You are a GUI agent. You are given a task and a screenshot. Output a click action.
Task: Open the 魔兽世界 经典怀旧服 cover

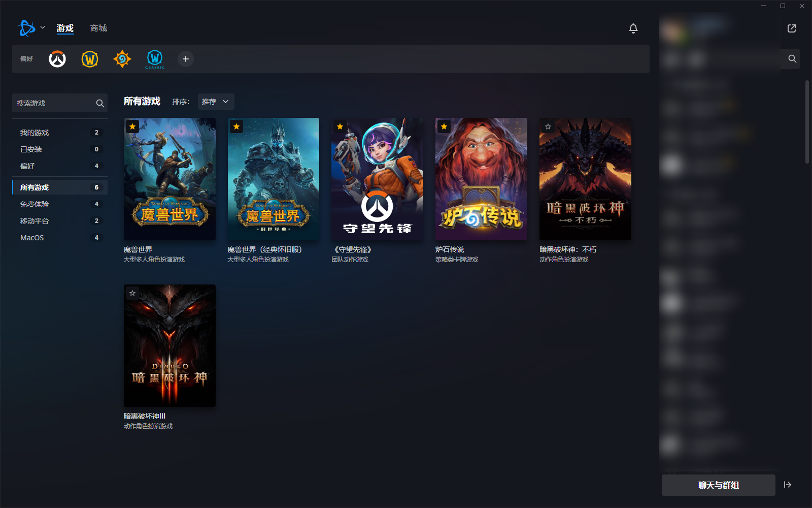click(274, 179)
